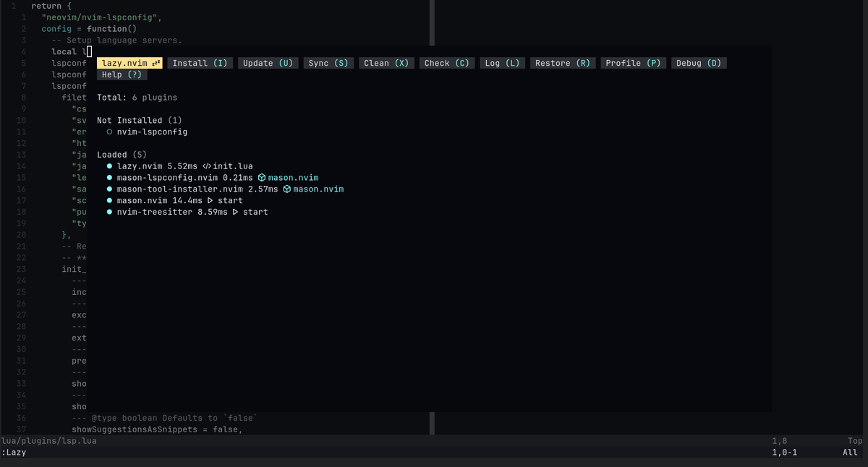Click the </> source icon beside init.lua

coord(205,166)
